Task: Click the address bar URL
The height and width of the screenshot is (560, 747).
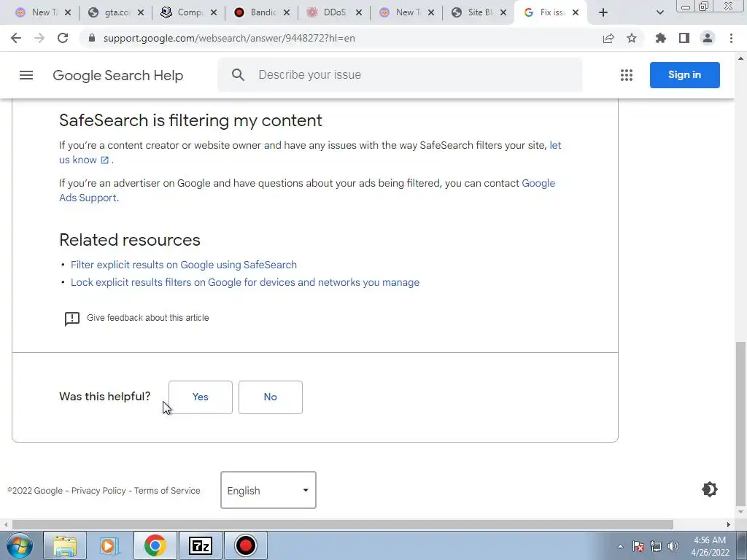Action: tap(229, 38)
